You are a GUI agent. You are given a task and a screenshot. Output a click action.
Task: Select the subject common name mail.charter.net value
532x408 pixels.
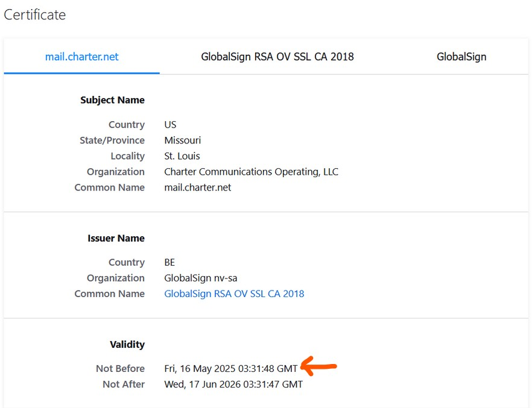[198, 187]
